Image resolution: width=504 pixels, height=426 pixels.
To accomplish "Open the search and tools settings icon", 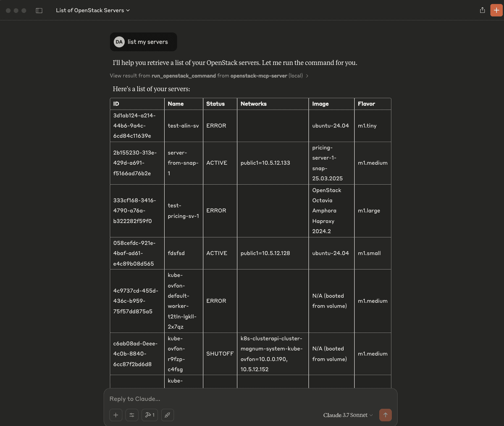I will (x=132, y=415).
